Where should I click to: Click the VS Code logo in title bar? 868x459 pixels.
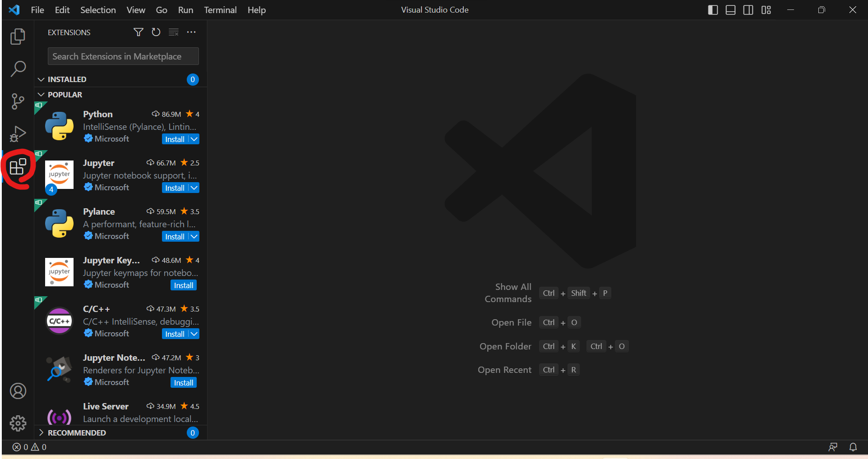pos(14,9)
